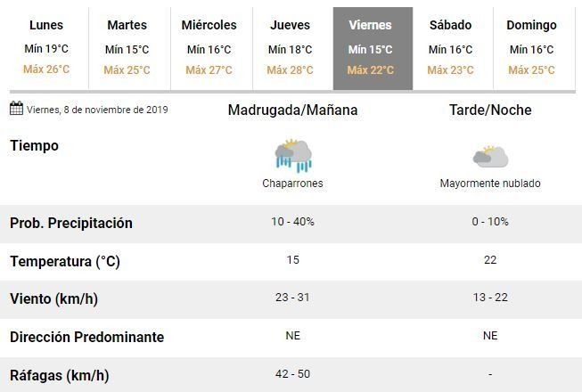Select the Jueves day tab

click(290, 48)
